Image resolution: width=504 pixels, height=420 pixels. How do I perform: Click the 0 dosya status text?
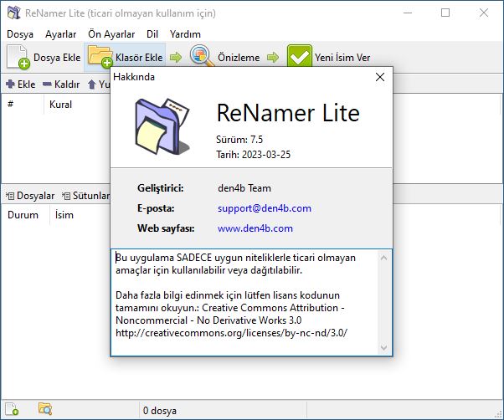159,410
